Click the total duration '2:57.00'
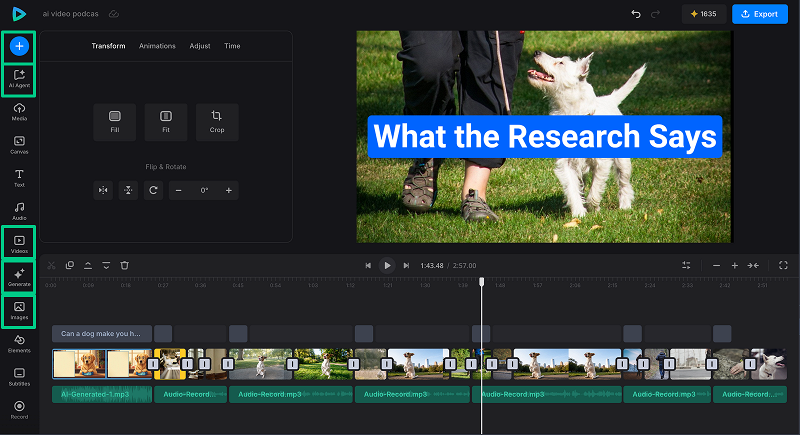Screen dimensions: 800x435 (x=464, y=266)
